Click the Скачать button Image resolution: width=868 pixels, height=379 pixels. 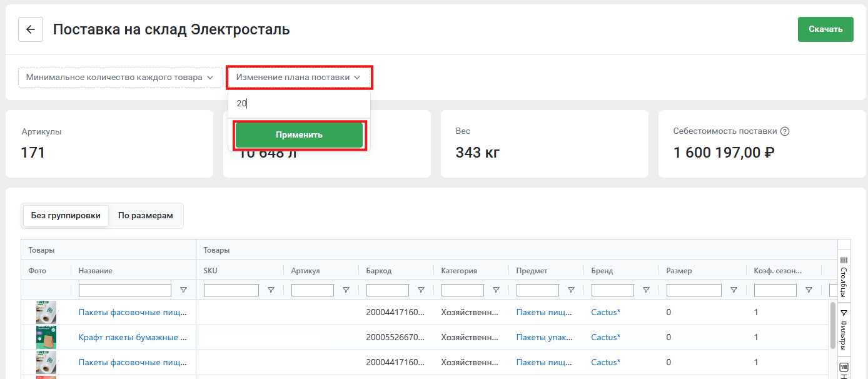point(825,29)
